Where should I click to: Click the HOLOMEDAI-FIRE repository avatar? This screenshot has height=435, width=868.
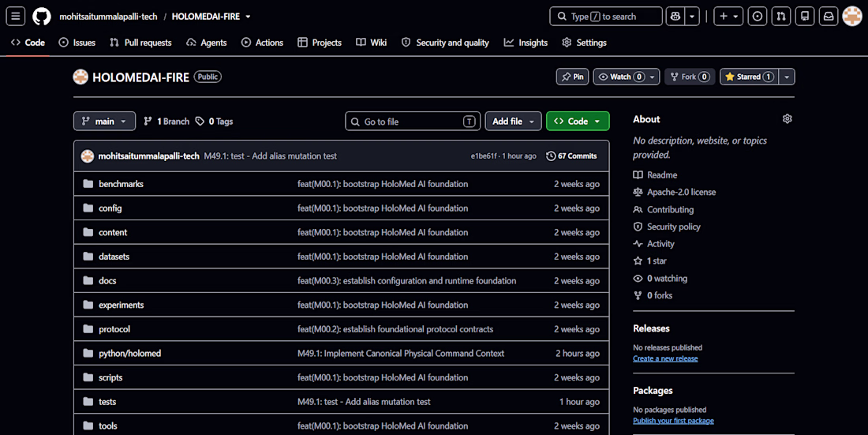[x=80, y=77]
